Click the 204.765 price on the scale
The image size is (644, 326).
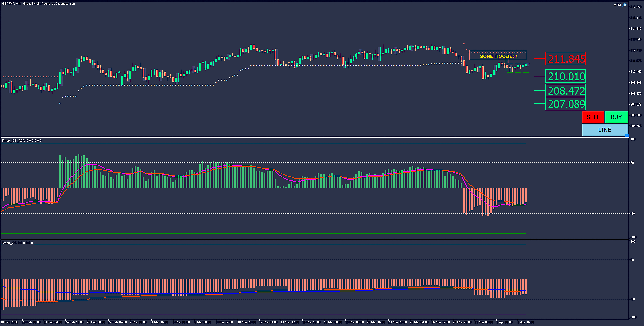tap(636, 126)
